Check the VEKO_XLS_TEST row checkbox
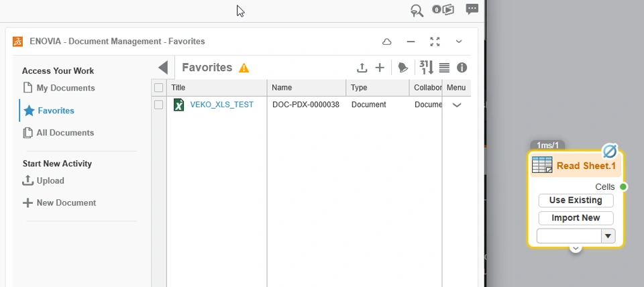Viewport: 644px width, 287px height. click(159, 105)
